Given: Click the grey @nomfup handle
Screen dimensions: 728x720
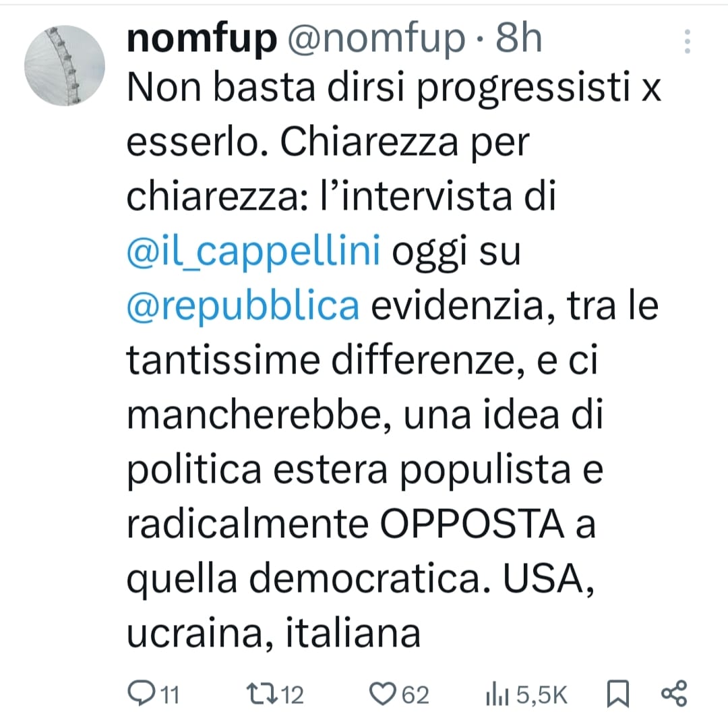Looking at the screenshot, I should [x=376, y=40].
